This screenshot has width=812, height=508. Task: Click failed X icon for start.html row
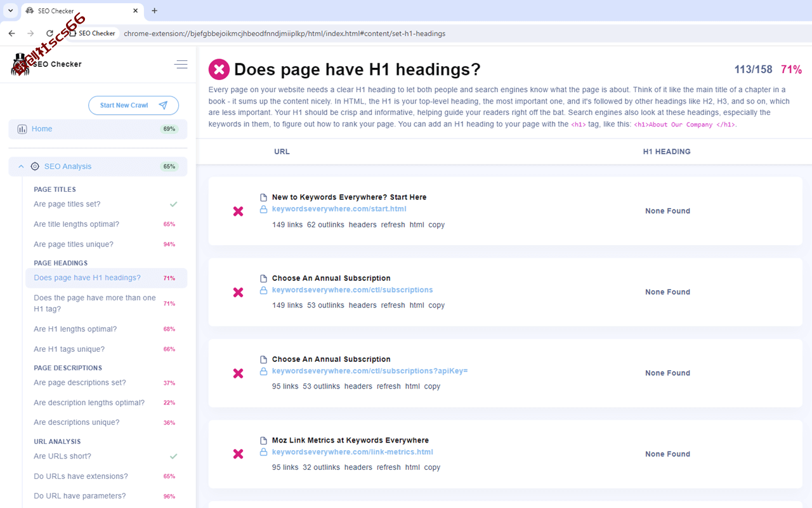238,211
